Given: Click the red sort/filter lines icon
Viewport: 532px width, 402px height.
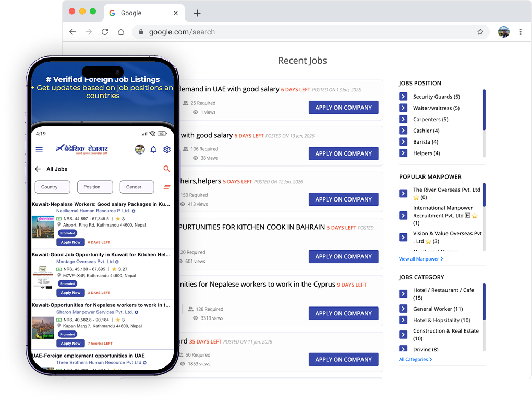Looking at the screenshot, I should [x=167, y=187].
